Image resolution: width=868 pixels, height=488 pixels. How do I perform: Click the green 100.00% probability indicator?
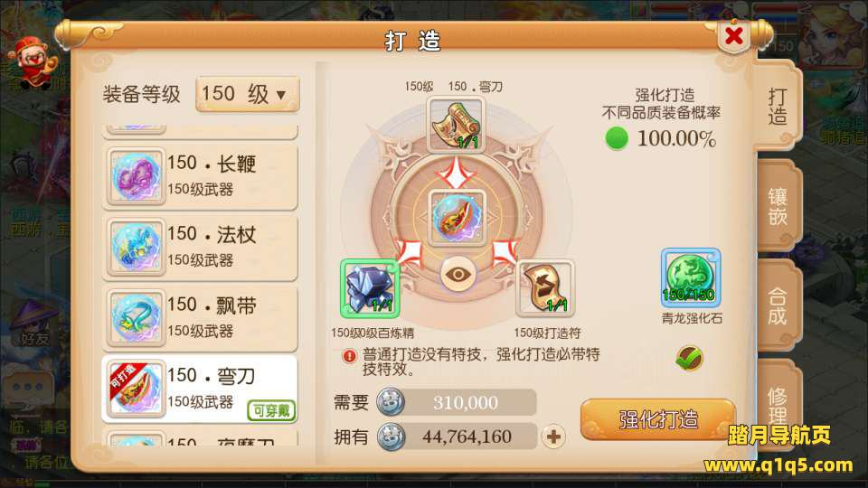coord(617,138)
